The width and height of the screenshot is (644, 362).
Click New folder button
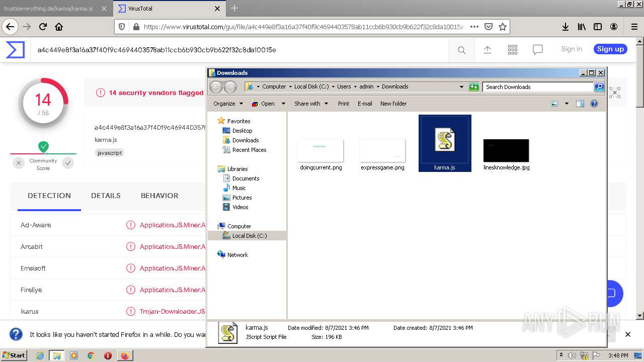[x=393, y=104]
